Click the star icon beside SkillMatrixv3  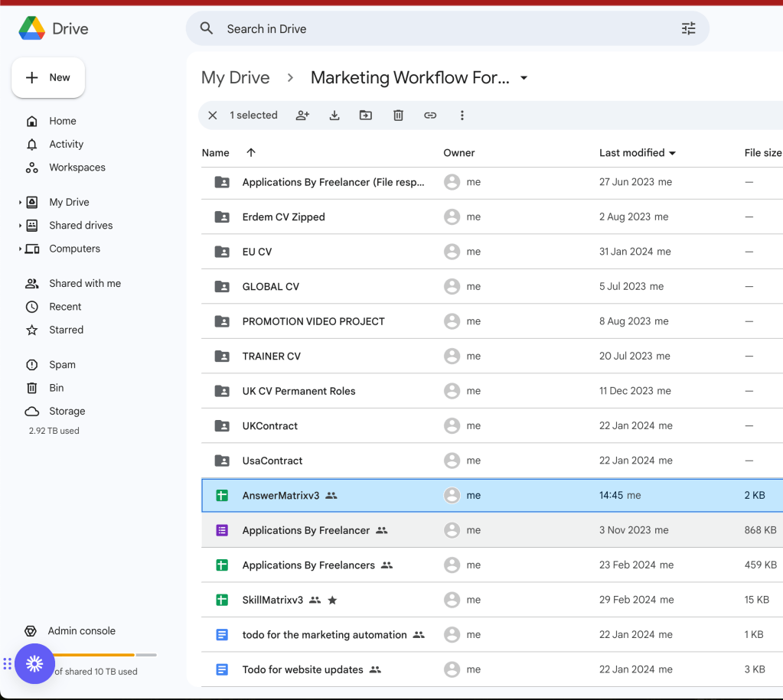pos(332,600)
